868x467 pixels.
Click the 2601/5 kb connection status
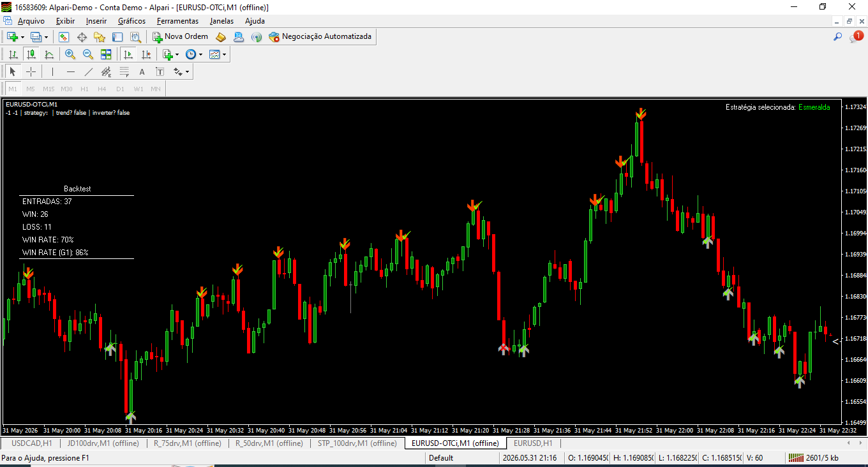click(x=815, y=458)
